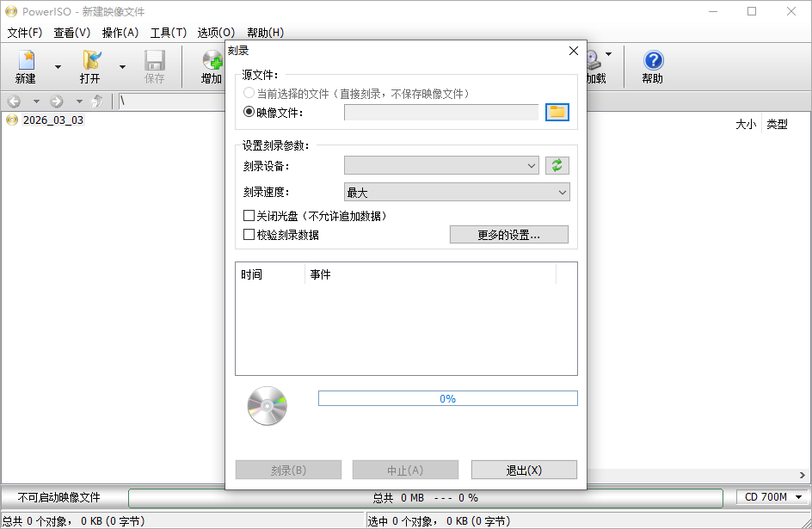Check the 校验刻录数据 option

[249, 234]
